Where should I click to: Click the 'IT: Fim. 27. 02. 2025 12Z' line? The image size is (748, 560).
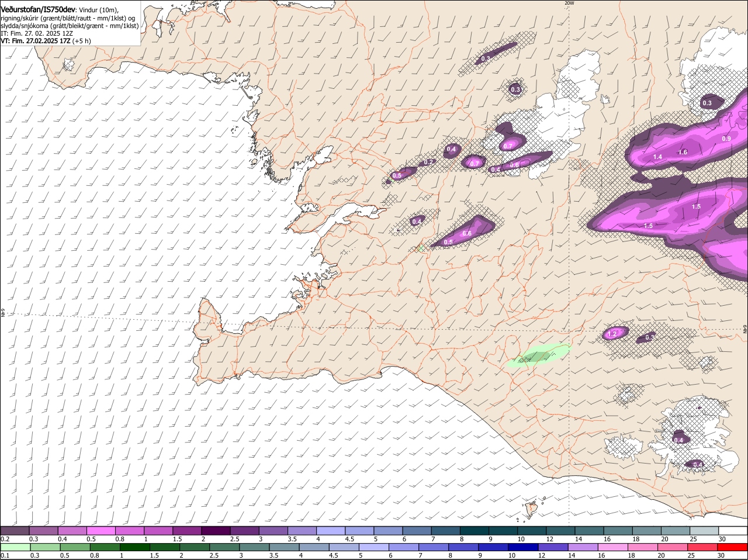point(37,34)
